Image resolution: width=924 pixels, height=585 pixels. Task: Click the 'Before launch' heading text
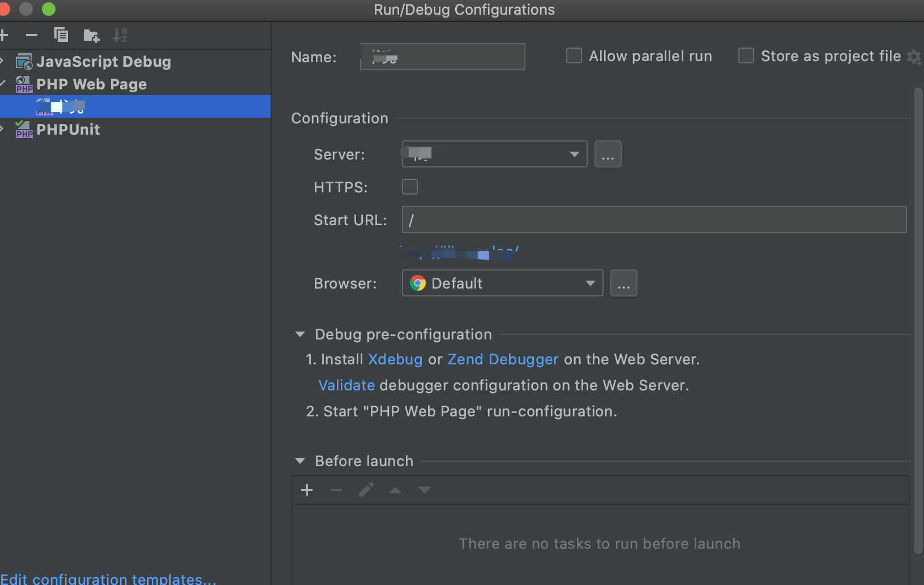(x=364, y=461)
